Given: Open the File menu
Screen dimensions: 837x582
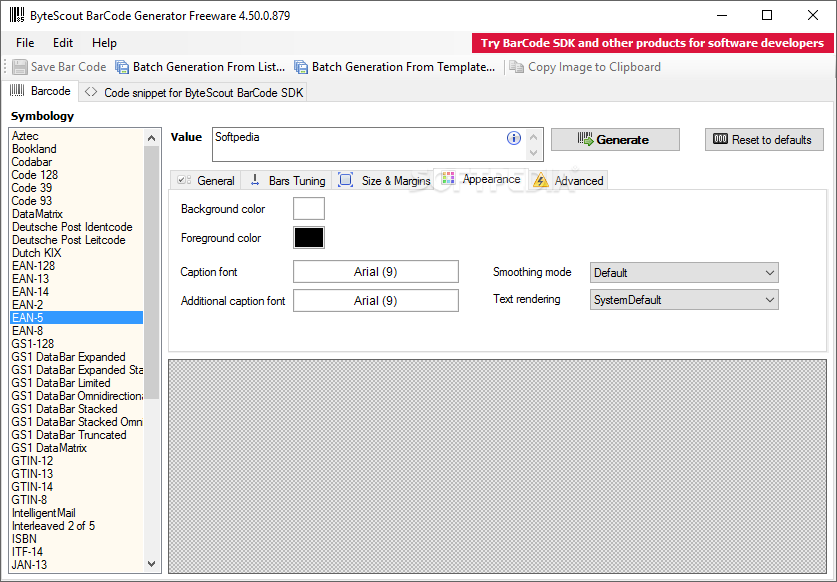Looking at the screenshot, I should (x=25, y=43).
